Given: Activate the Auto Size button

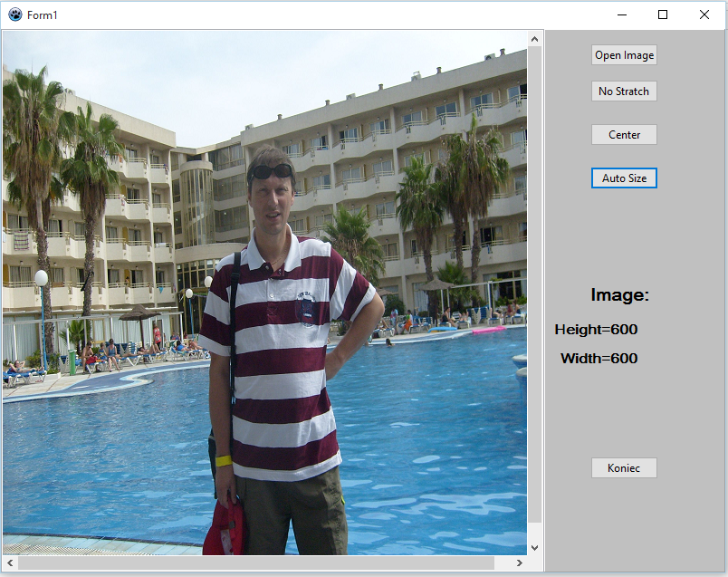Looking at the screenshot, I should [x=624, y=178].
